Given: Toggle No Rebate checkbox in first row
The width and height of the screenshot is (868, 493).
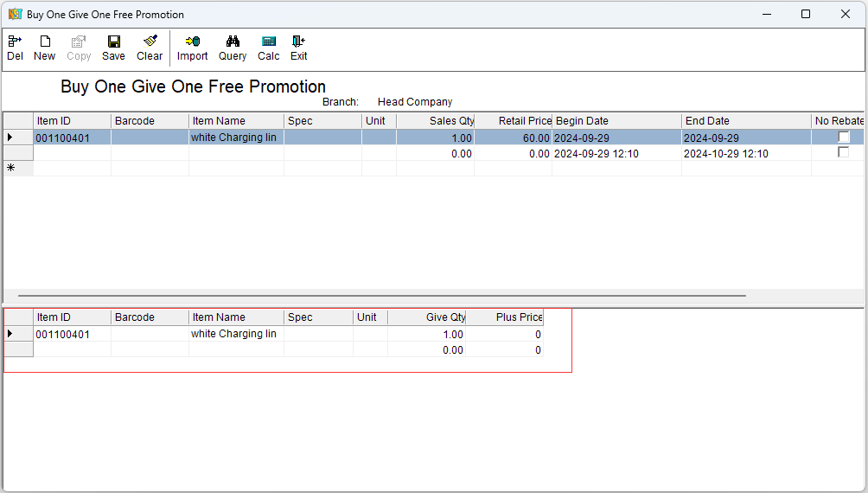Looking at the screenshot, I should (x=844, y=138).
